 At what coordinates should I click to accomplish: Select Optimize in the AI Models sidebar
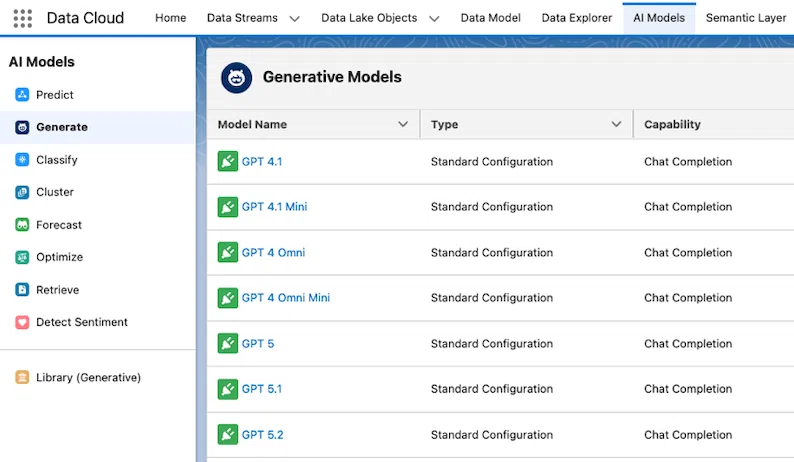click(x=97, y=257)
